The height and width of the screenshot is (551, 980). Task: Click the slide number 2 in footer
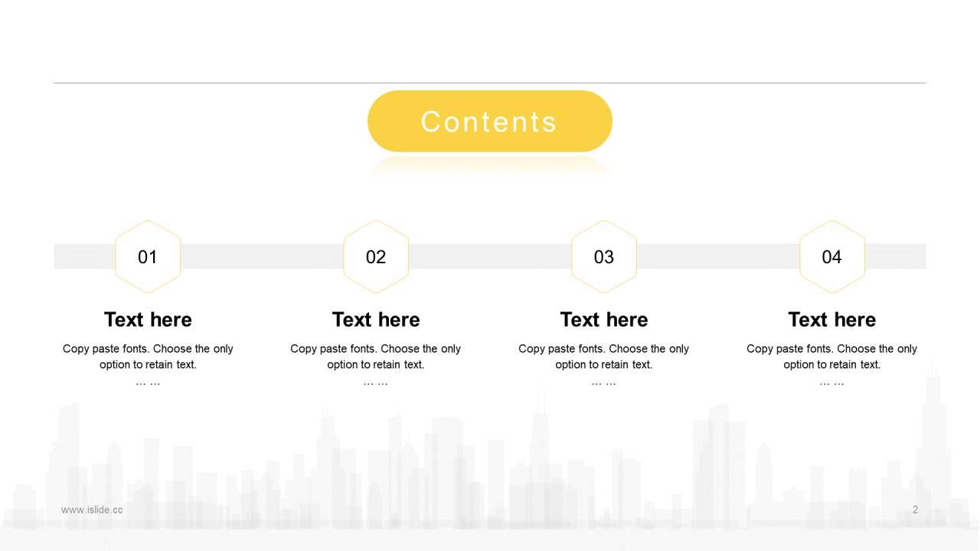tap(915, 510)
